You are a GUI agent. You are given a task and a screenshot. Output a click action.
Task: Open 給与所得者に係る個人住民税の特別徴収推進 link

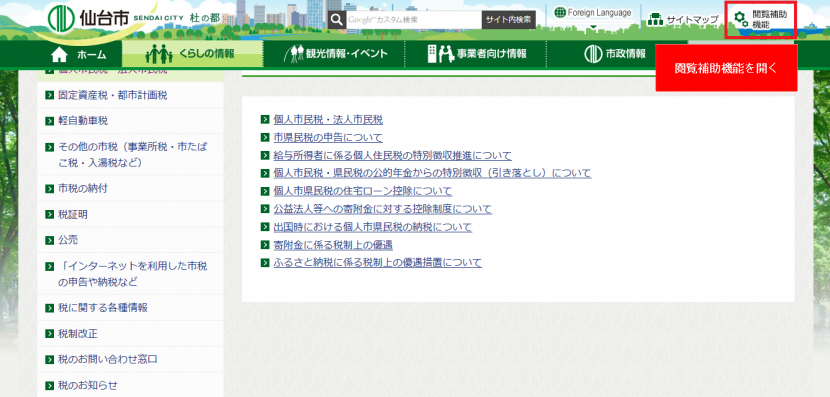(x=393, y=156)
